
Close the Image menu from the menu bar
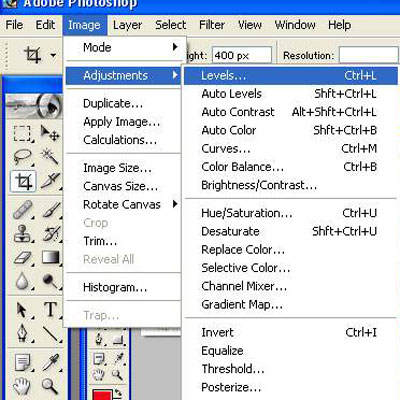click(84, 25)
